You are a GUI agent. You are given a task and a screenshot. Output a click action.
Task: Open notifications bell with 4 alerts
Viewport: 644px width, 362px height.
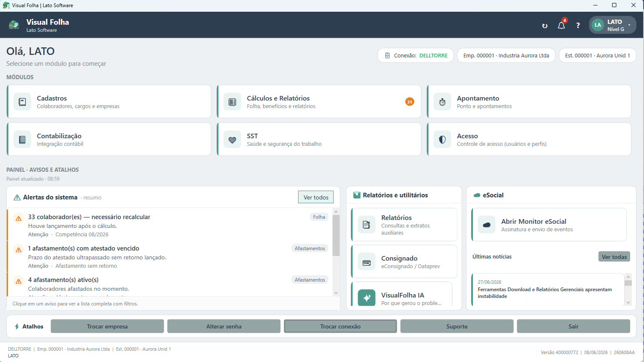point(561,25)
